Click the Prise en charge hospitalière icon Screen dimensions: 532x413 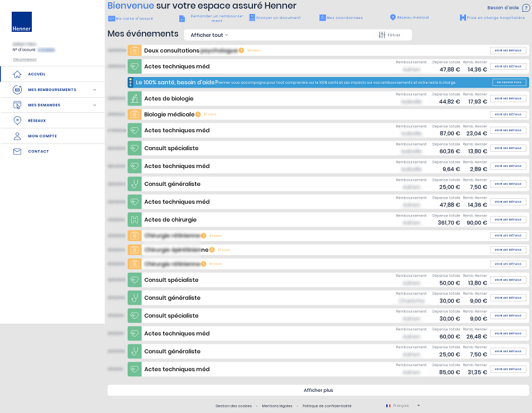pyautogui.click(x=463, y=18)
